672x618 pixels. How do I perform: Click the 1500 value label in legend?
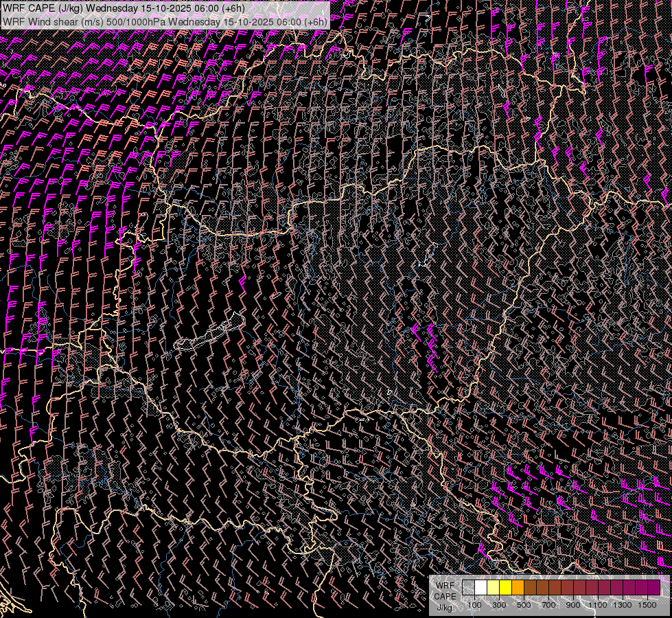point(647,605)
